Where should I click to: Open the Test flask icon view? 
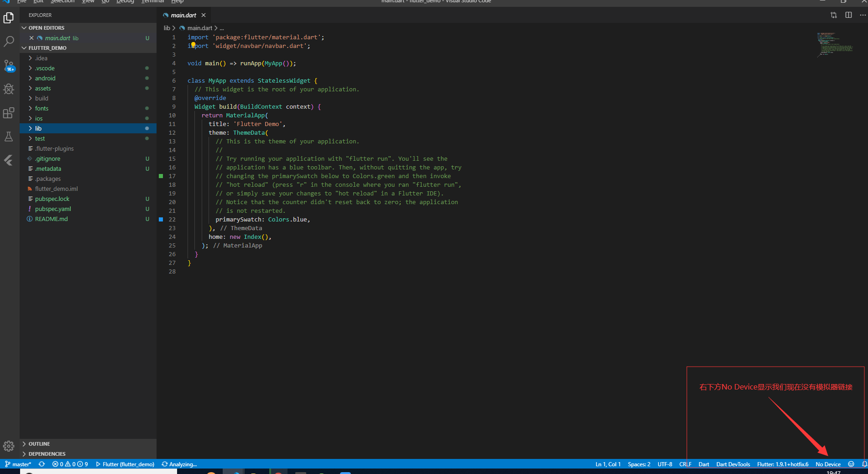coord(9,137)
